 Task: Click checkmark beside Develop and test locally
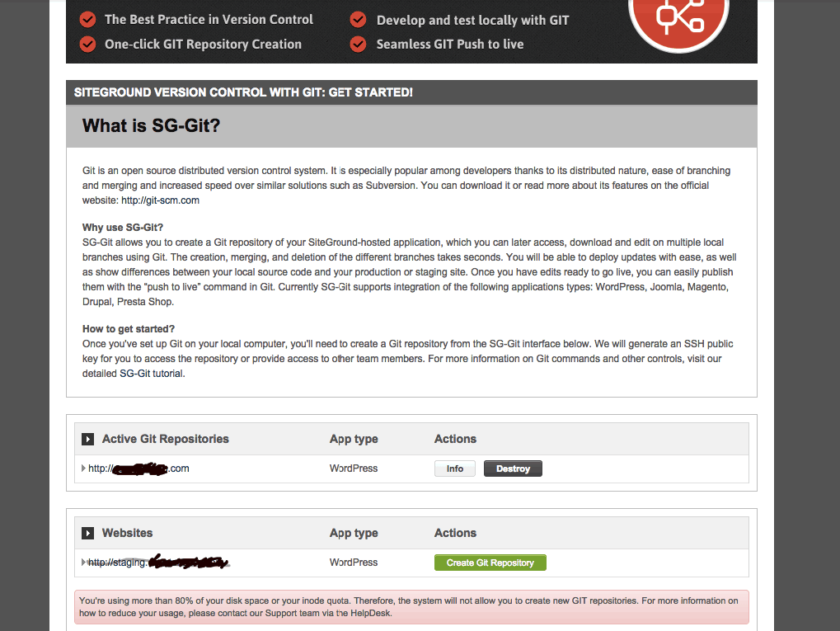[358, 20]
